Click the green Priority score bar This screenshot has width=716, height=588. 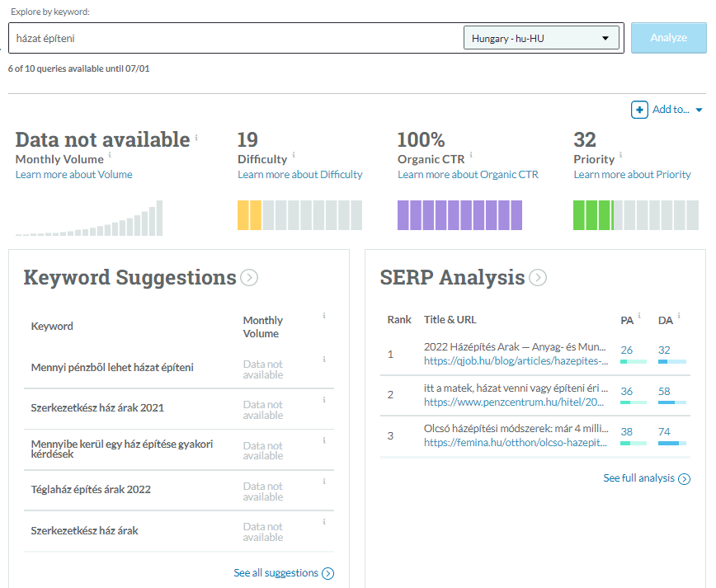coord(636,215)
